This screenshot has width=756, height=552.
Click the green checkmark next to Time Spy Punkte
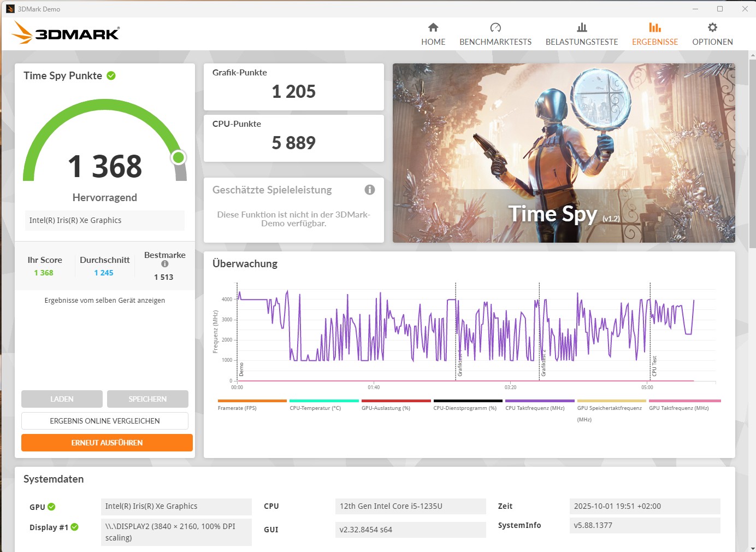click(x=111, y=76)
